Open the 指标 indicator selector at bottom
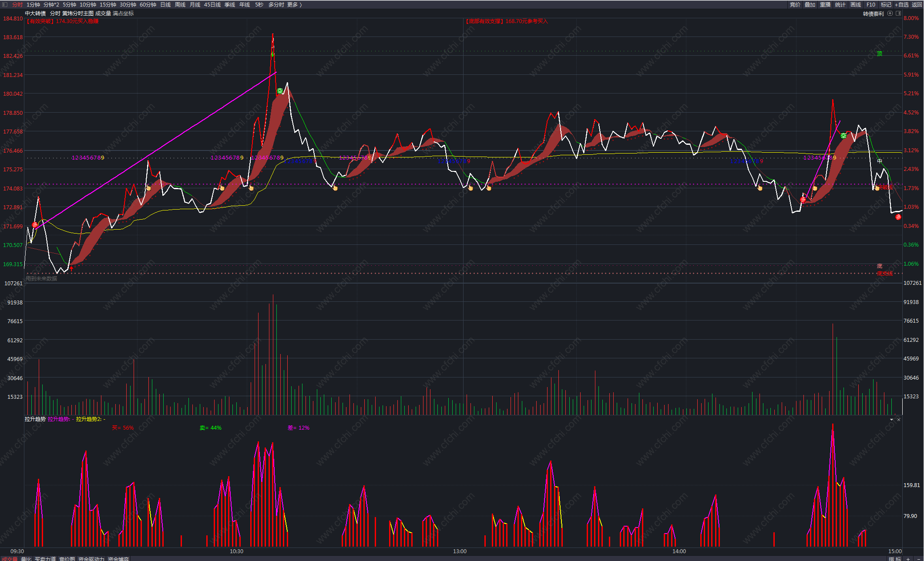 click(895, 559)
